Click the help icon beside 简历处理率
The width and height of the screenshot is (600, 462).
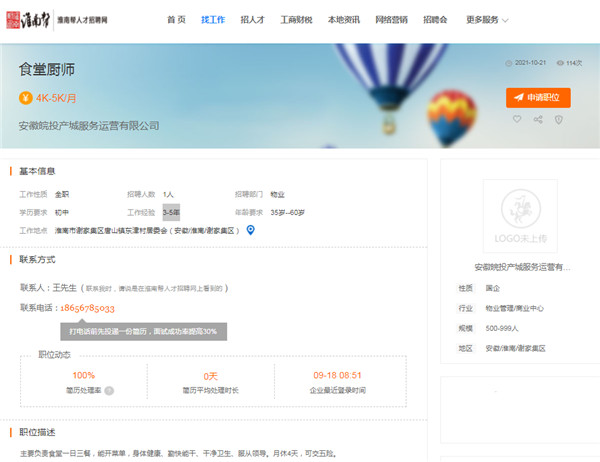(x=109, y=390)
